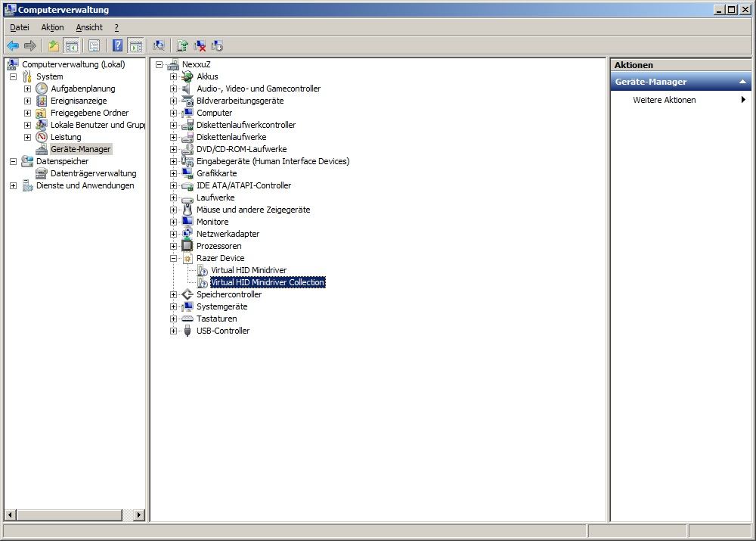Select the Systemgeräte category label
The height and width of the screenshot is (541, 756).
(x=222, y=306)
